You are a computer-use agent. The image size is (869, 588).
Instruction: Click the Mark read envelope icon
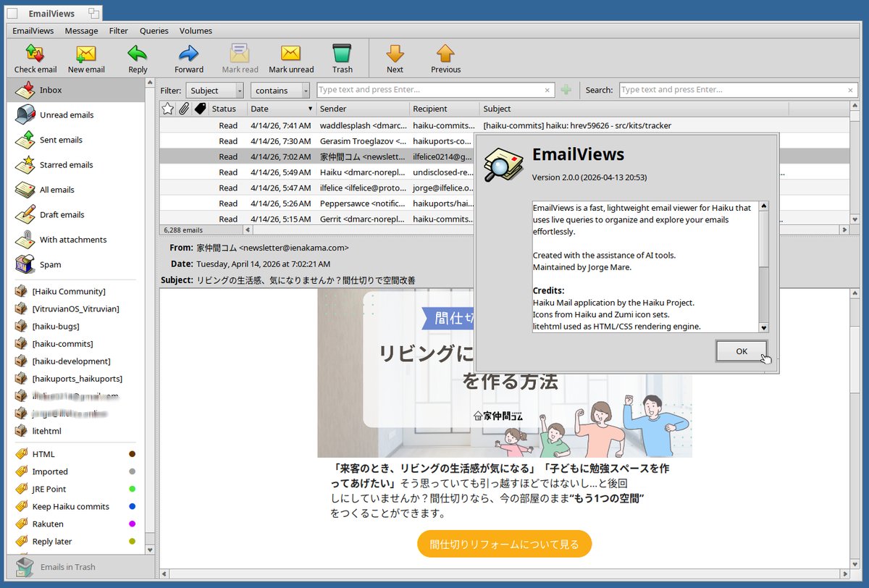point(240,54)
